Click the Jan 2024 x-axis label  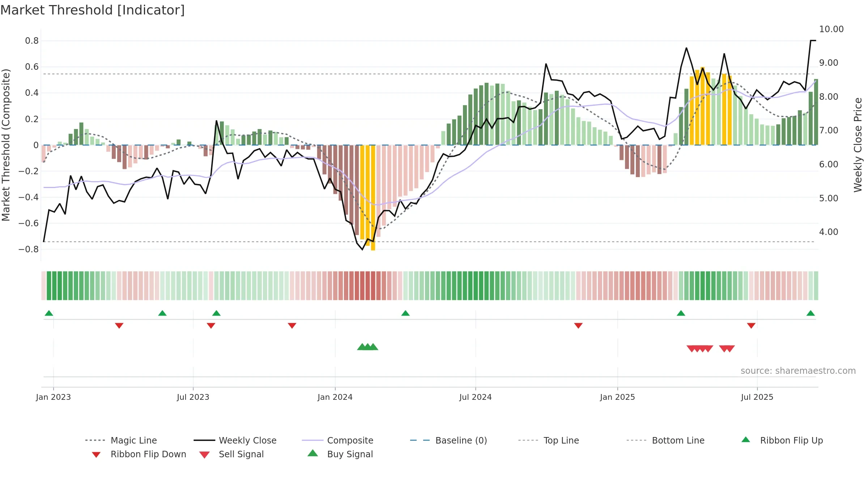[335, 397]
